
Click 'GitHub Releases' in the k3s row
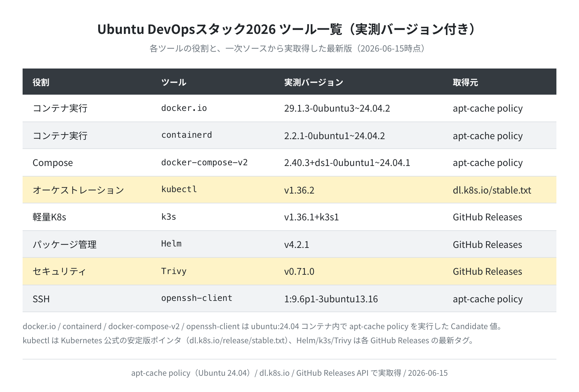(487, 217)
